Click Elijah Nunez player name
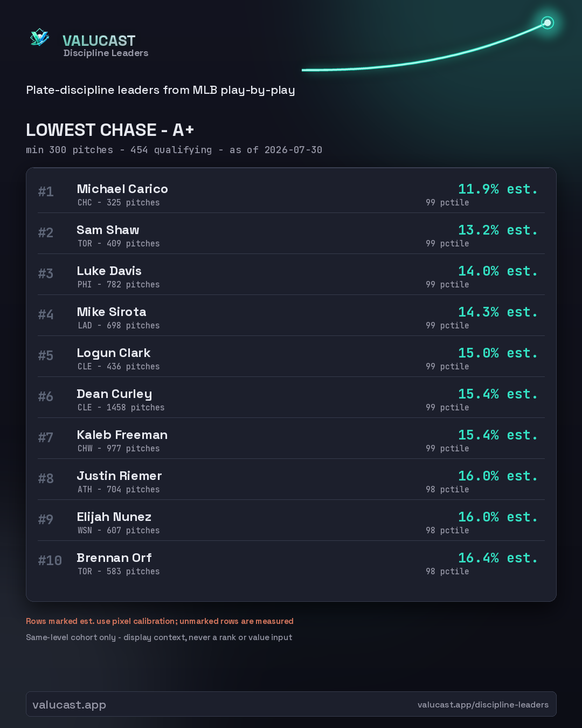 [114, 517]
